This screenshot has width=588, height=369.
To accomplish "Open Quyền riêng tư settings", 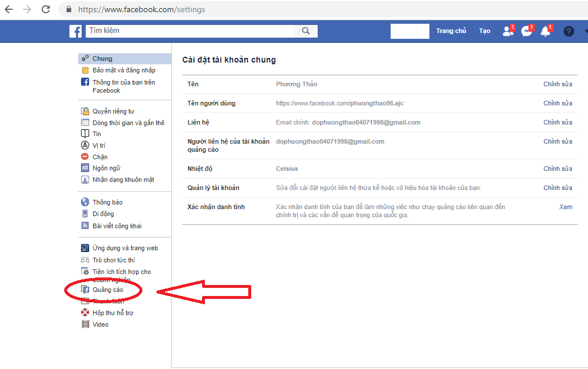I will [113, 111].
